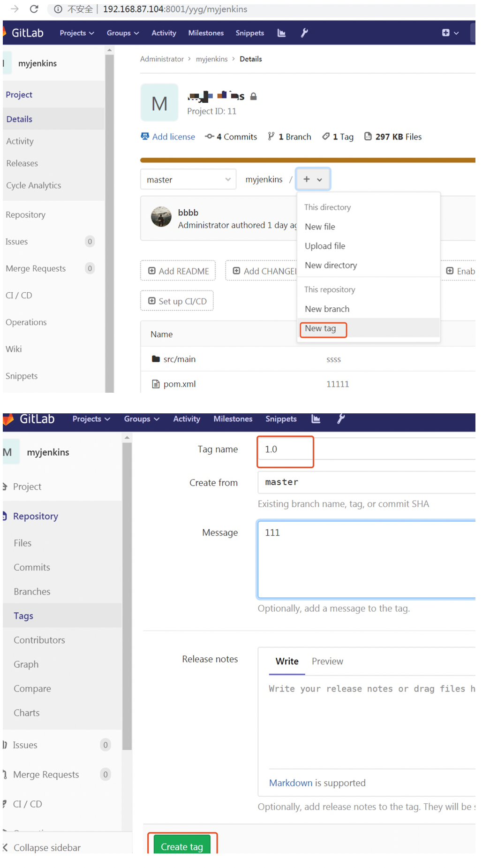This screenshot has height=868, width=482.
Task: Open the master branch selector dropdown
Action: (x=188, y=180)
